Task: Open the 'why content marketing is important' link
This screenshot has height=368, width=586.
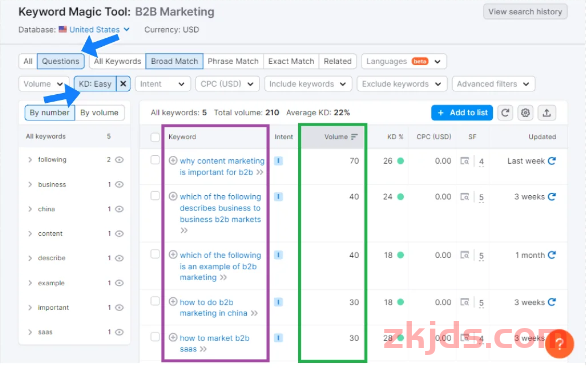Action: pos(222,167)
